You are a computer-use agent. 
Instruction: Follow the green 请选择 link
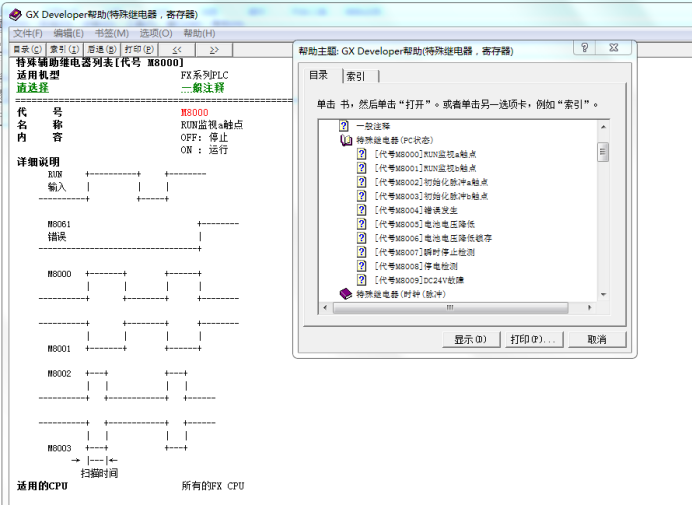point(33,88)
